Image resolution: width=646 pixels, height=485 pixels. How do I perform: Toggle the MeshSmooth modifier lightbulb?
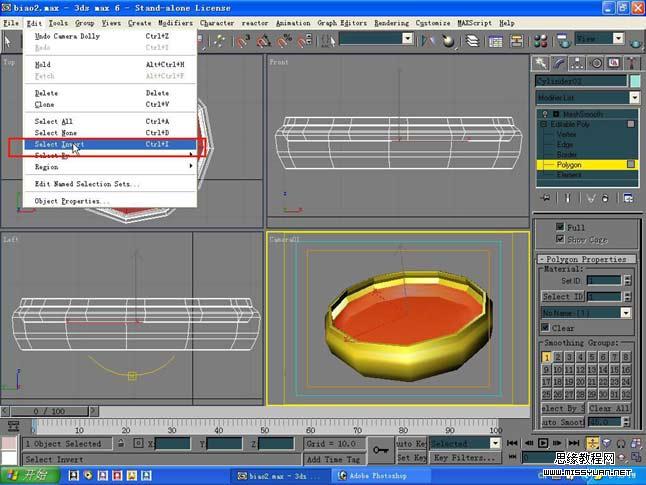pyautogui.click(x=545, y=114)
